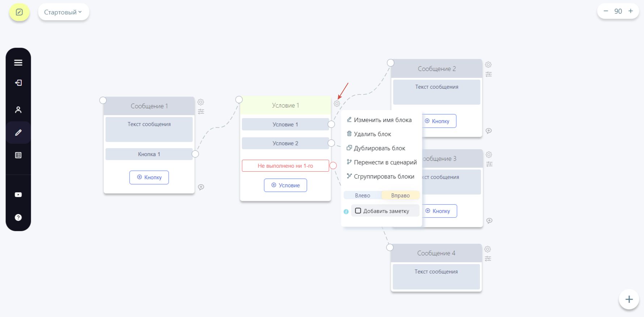Select Вправо alignment option
The width and height of the screenshot is (644, 317).
[x=401, y=195]
